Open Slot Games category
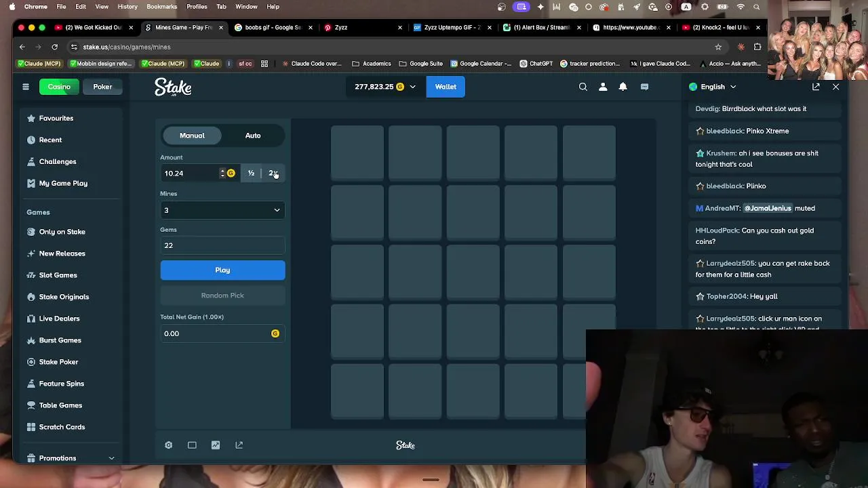 tap(58, 275)
